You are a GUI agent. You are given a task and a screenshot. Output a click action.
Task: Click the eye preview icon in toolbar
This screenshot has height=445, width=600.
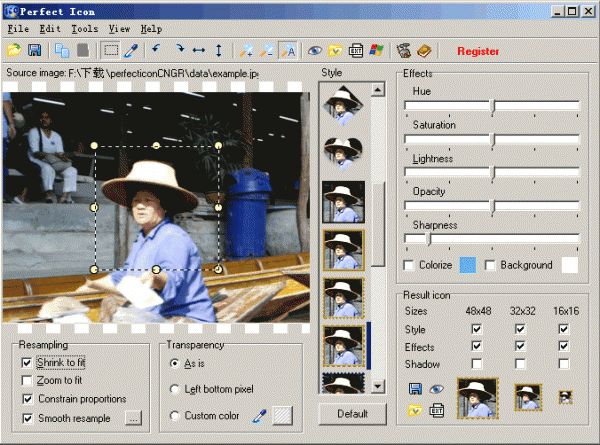(315, 51)
